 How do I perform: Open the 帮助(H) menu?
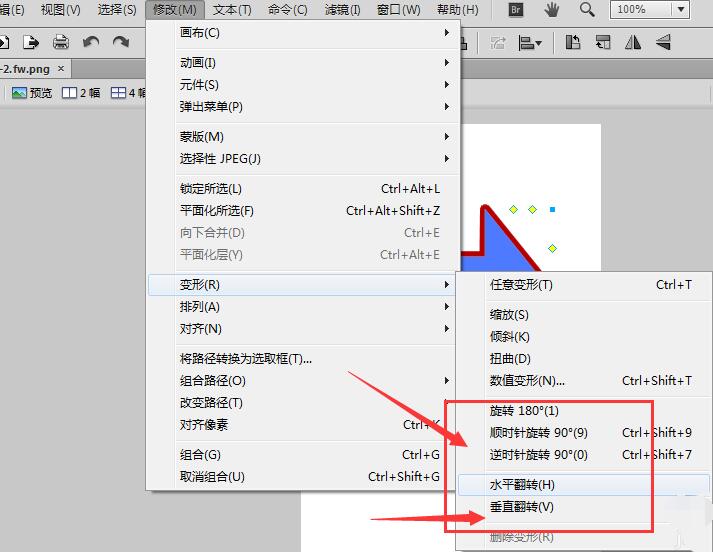pyautogui.click(x=457, y=10)
